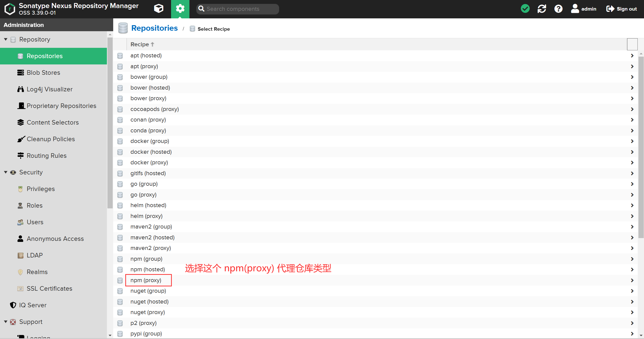644x339 pixels.
Task: Open Cleanup Policies in sidebar
Action: (x=51, y=139)
